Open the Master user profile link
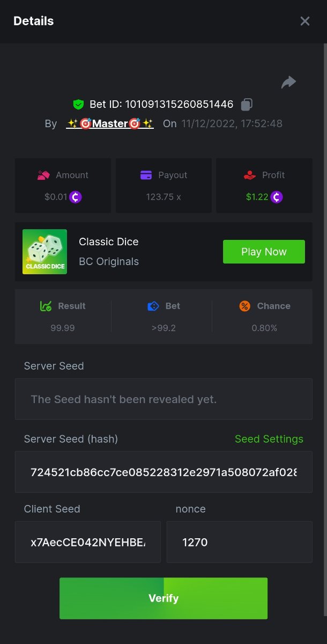This screenshot has width=327, height=644. coord(110,123)
